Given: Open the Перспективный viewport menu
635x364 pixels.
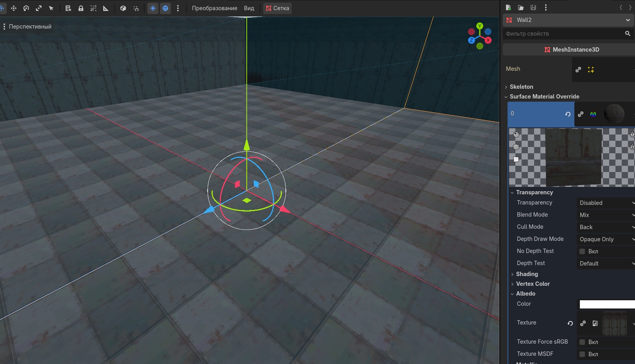Looking at the screenshot, I should 27,27.
